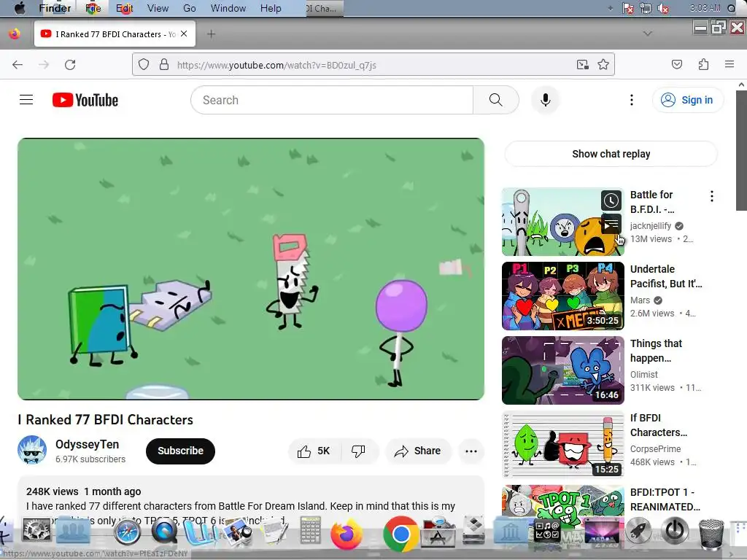Open Undertale Pacifist video thumbnail
The height and width of the screenshot is (560, 747).
[563, 296]
